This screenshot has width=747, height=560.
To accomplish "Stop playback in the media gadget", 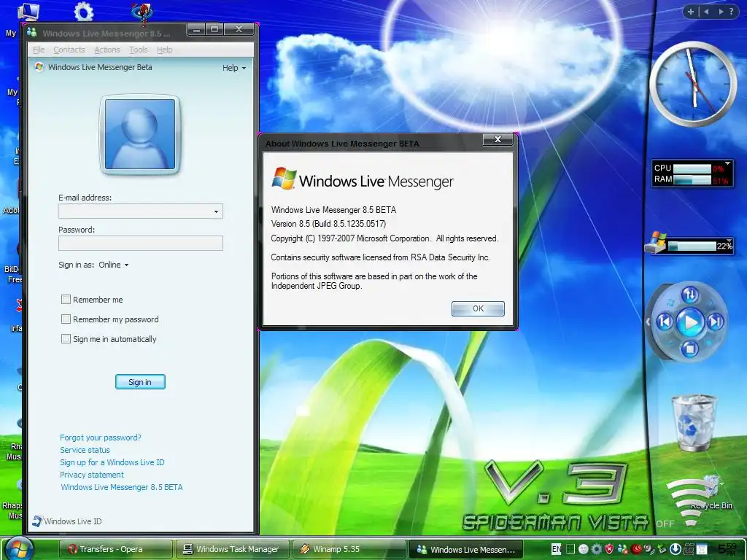I will click(689, 349).
